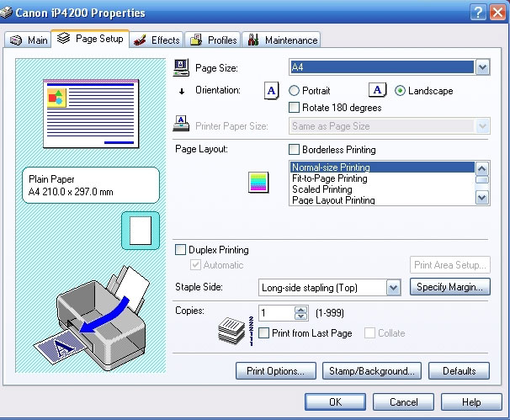The width and height of the screenshot is (510, 420).
Task: Toggle the Collate checkbox
Action: point(369,332)
